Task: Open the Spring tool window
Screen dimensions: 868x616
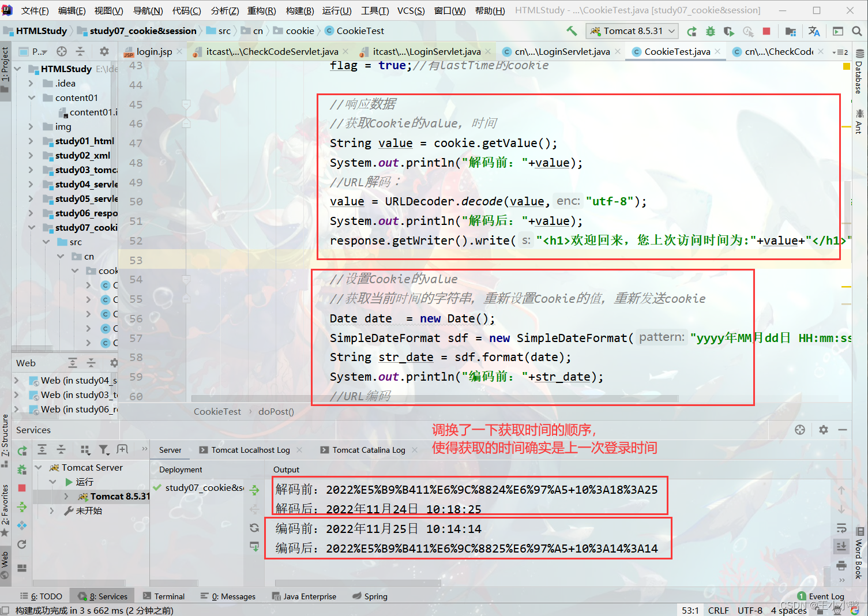Action: tap(370, 596)
